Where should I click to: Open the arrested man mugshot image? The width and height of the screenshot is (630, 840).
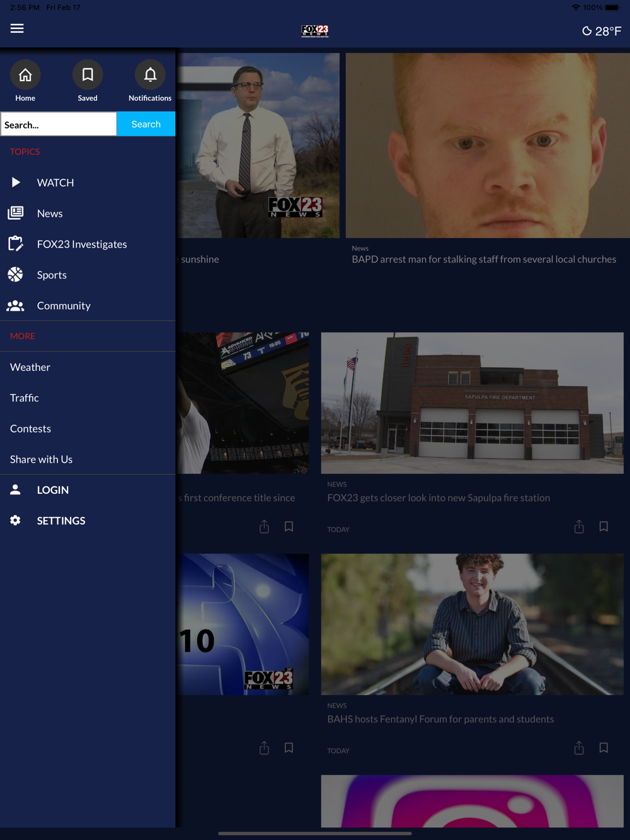(x=488, y=145)
